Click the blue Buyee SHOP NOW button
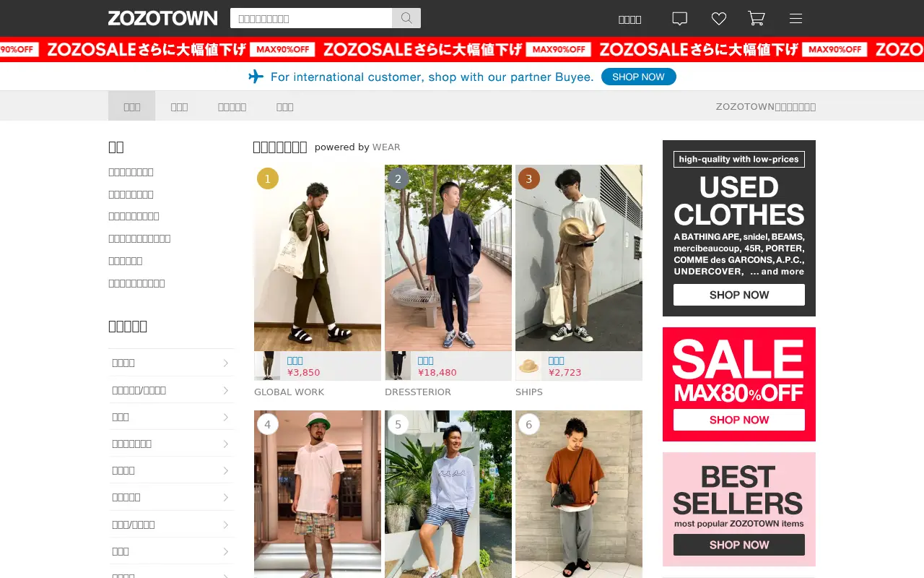Viewport: 924px width, 578px height. [x=639, y=77]
